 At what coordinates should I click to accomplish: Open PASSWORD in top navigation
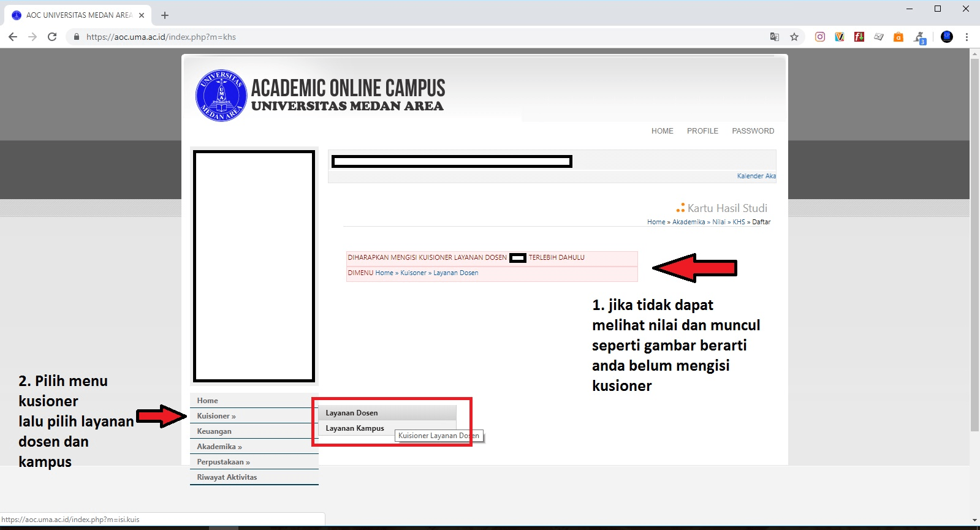(753, 131)
